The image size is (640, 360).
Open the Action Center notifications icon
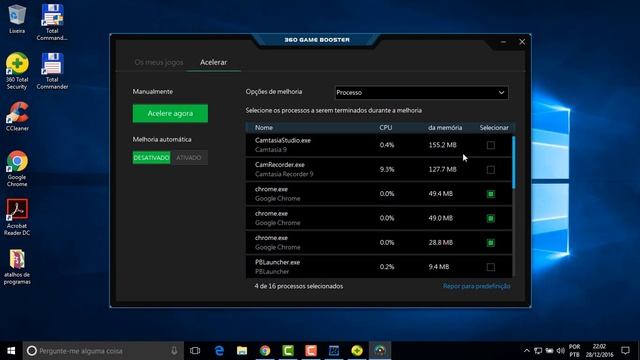[x=625, y=351]
